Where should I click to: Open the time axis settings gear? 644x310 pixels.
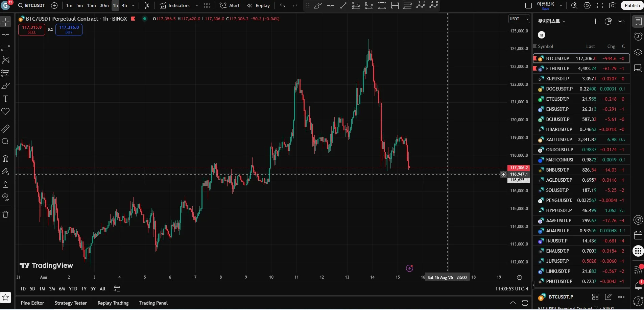pos(520,277)
